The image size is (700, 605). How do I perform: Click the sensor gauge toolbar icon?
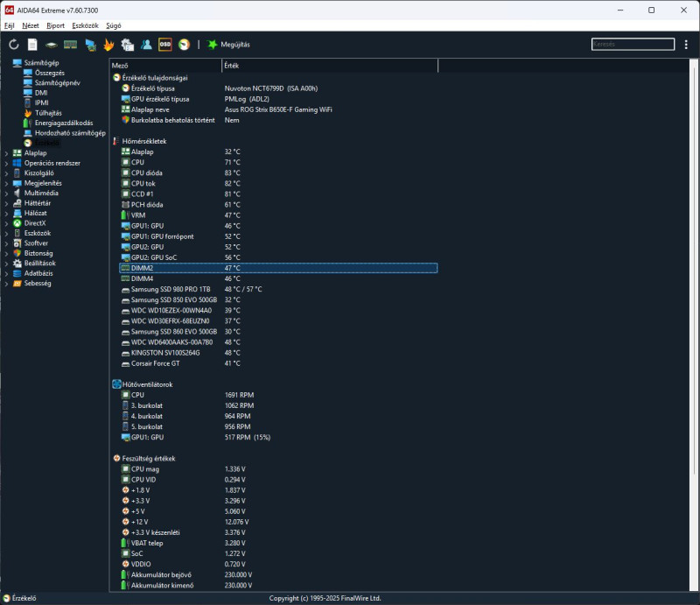click(184, 45)
